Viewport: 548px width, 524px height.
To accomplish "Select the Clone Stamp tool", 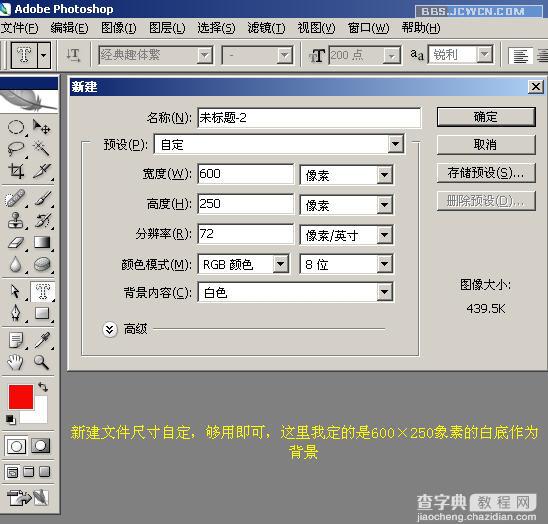I will click(x=16, y=220).
